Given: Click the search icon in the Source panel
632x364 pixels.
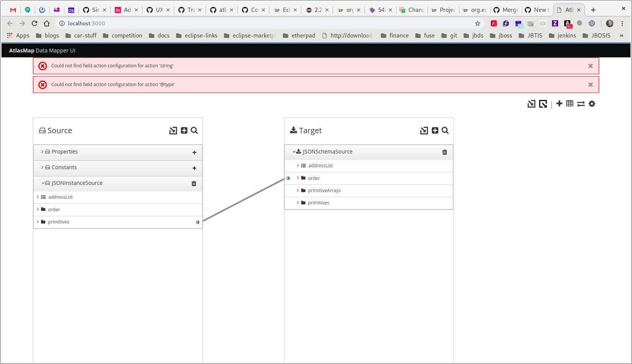Looking at the screenshot, I should tap(194, 131).
